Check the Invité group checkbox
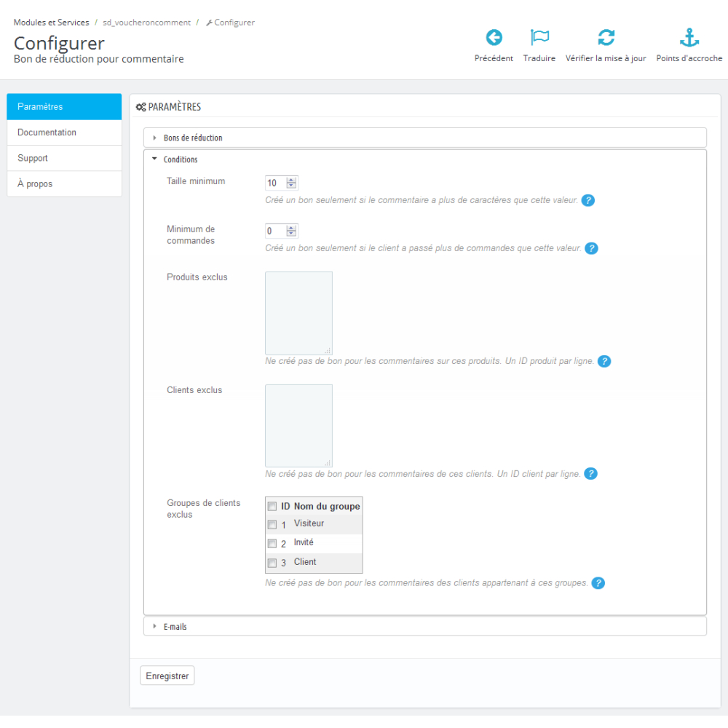The width and height of the screenshot is (728, 728). (272, 543)
